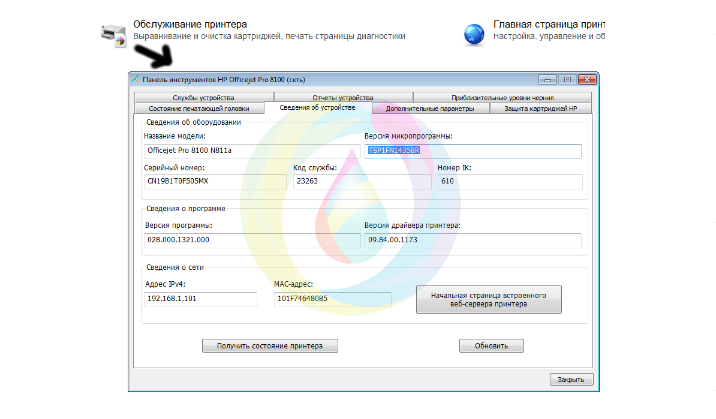Click the "Версия микропрограммы:" label
716x419 pixels.
pyautogui.click(x=408, y=136)
